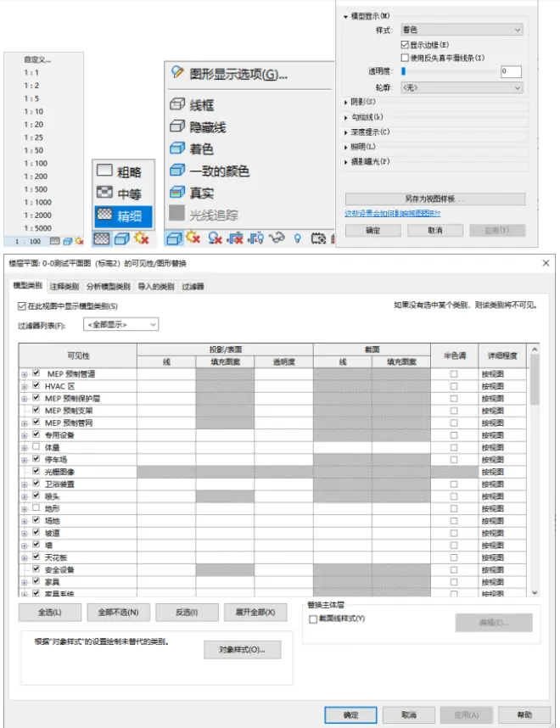Image resolution: width=560 pixels, height=728 pixels.
Task: Choose the highlighted 精细 fine detail level
Action: tap(124, 216)
